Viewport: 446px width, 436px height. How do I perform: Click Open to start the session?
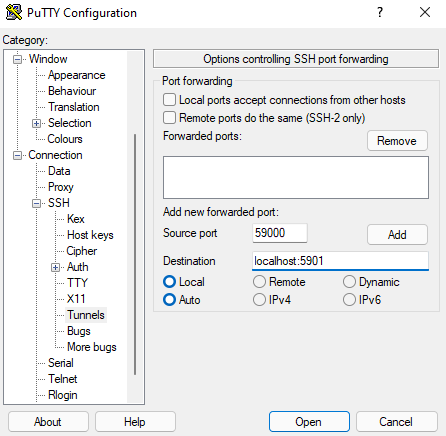[x=309, y=422]
